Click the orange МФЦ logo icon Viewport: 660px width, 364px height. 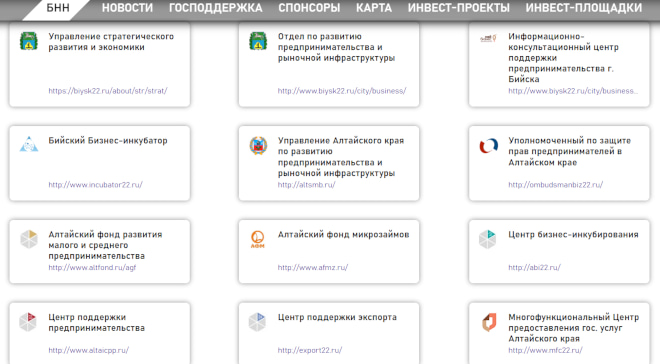click(x=489, y=322)
